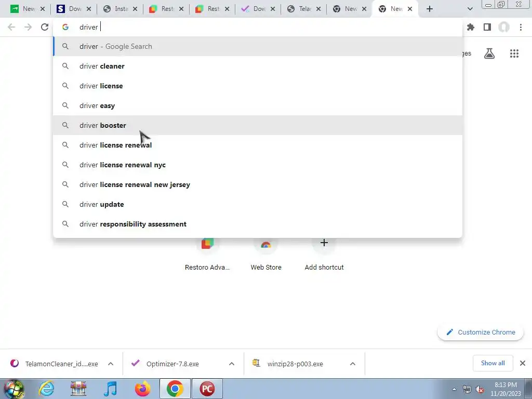This screenshot has width=532, height=399.
Task: Click the address bar text field
Action: coord(258,27)
